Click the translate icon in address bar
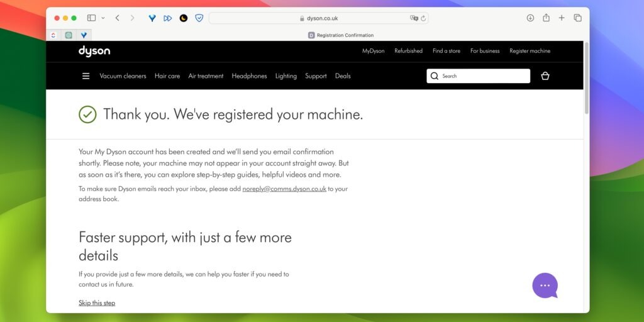 [414, 18]
